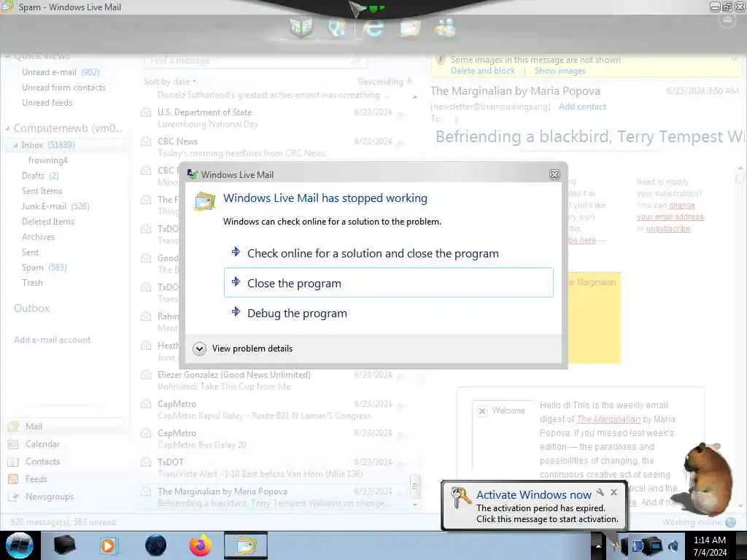Collapse the Inbox folder tree arrow
This screenshot has width=747, height=560.
15,145
